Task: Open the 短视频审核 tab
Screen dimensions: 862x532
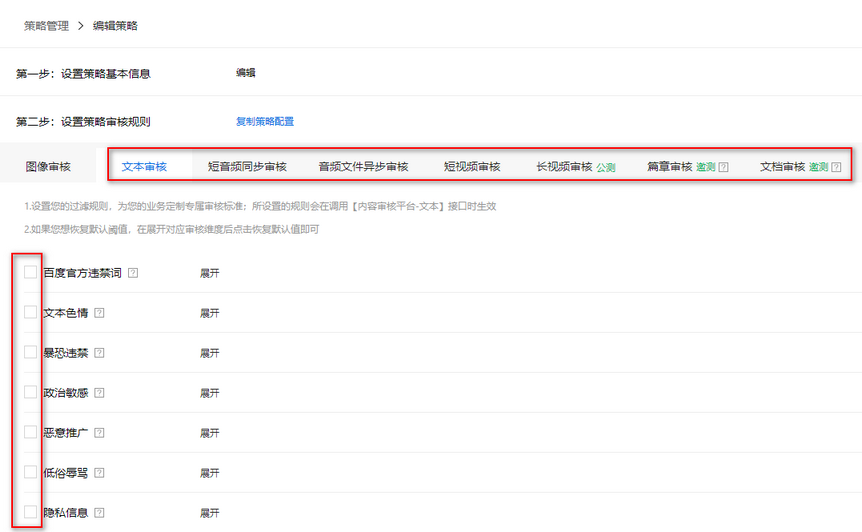Action: pyautogui.click(x=472, y=167)
